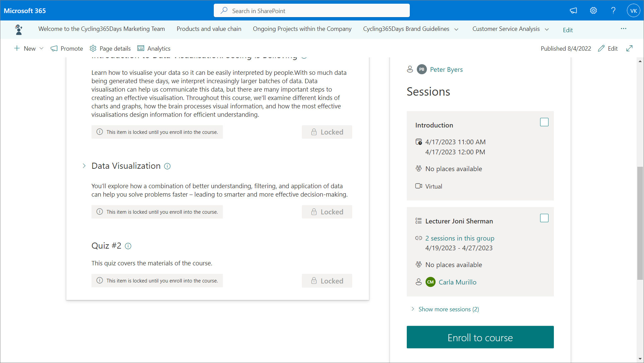
Task: Click info icon beside Data Visualization
Action: coord(167,166)
